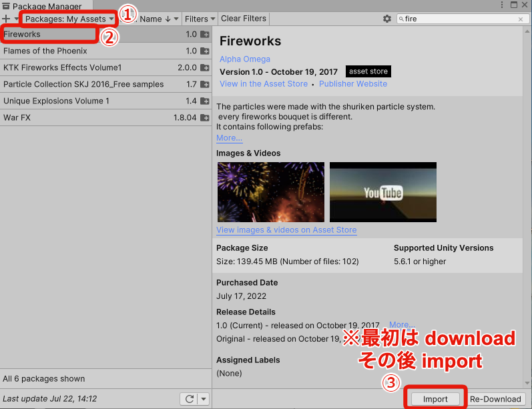Open the Name sort dropdown
Image resolution: width=532 pixels, height=409 pixels.
pos(159,19)
